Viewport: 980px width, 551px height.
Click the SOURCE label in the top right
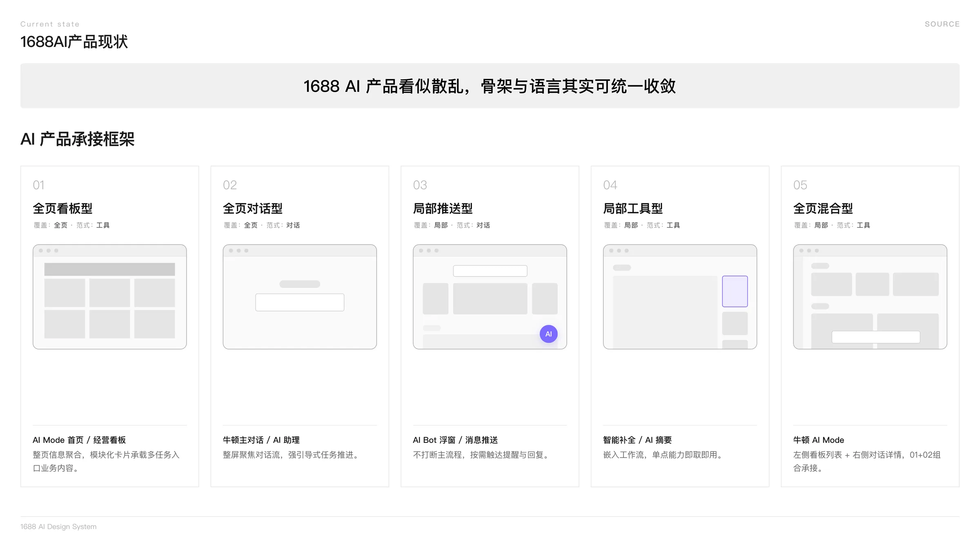point(942,24)
